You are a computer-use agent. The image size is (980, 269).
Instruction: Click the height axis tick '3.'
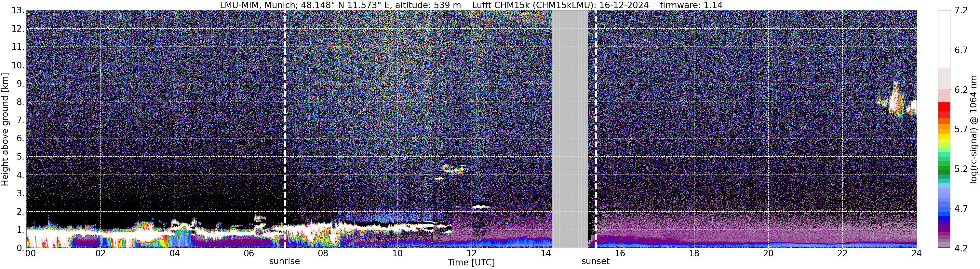[20, 193]
